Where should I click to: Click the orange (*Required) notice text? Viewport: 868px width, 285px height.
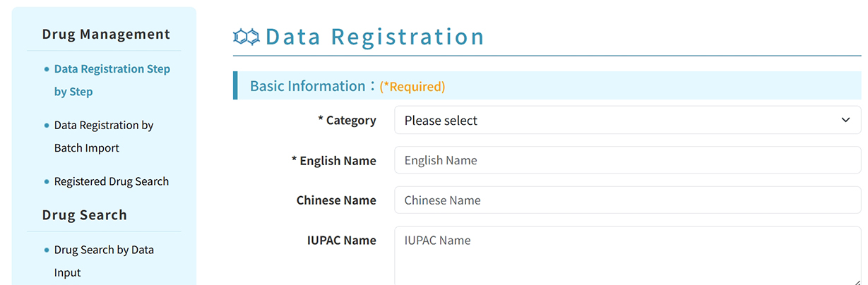point(412,87)
